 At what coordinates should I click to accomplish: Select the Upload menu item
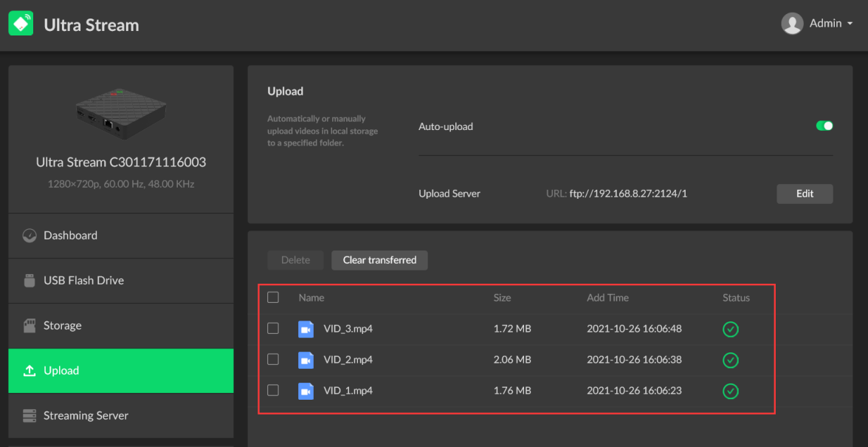coord(121,371)
